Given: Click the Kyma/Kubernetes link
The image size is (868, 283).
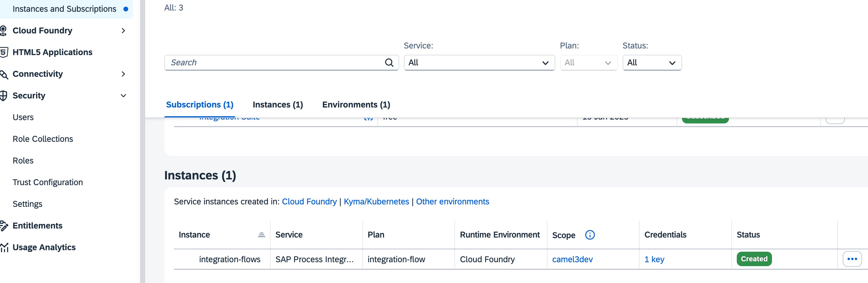Looking at the screenshot, I should click(x=376, y=201).
